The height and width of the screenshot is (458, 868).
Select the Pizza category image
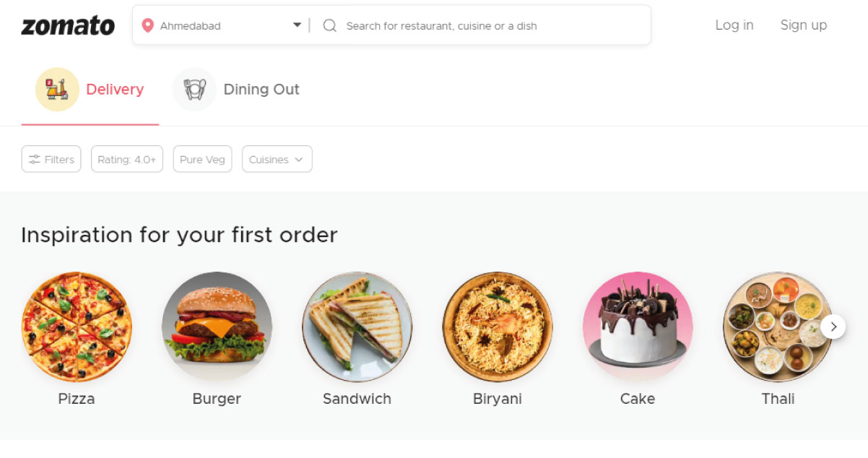(77, 327)
